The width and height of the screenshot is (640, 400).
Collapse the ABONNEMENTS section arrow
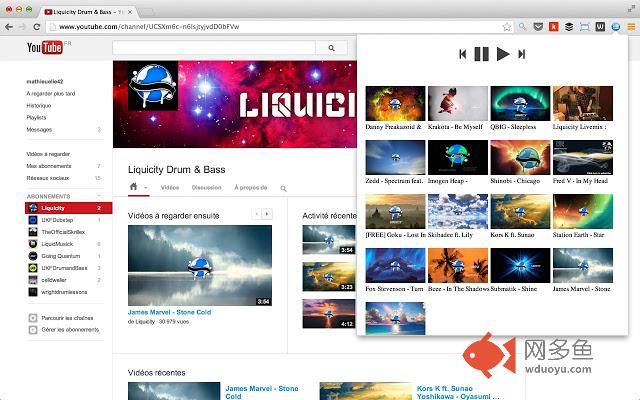coord(99,196)
